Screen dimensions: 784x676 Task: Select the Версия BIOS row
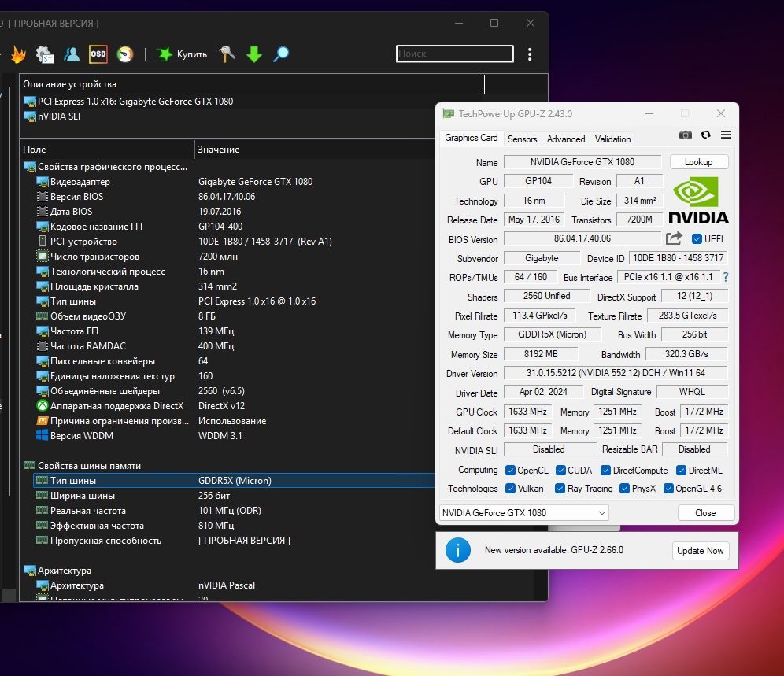pyautogui.click(x=235, y=197)
